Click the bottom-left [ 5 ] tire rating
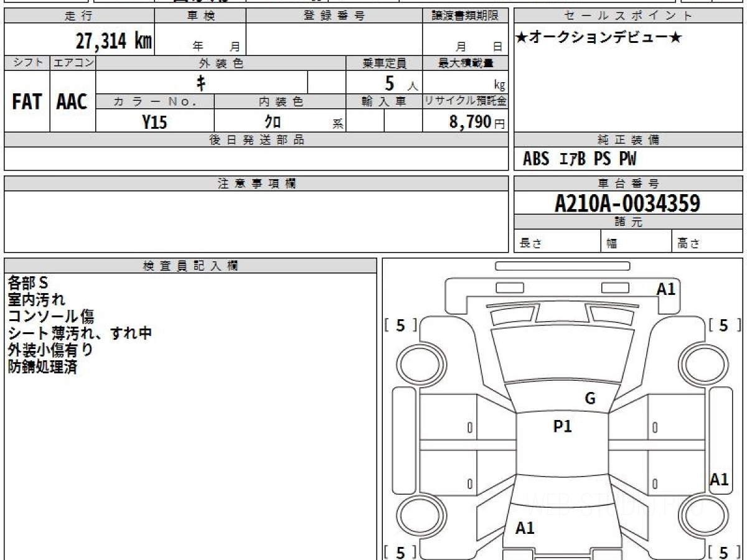This screenshot has width=747, height=560. click(400, 552)
